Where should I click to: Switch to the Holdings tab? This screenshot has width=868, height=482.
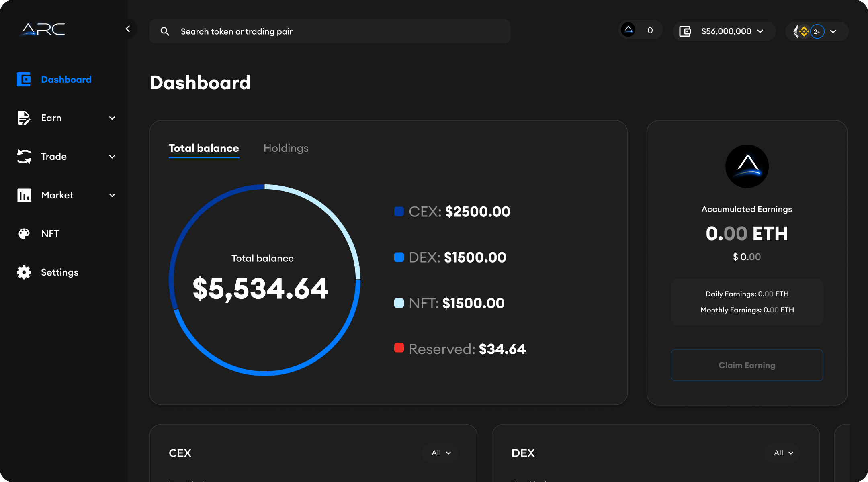[286, 148]
